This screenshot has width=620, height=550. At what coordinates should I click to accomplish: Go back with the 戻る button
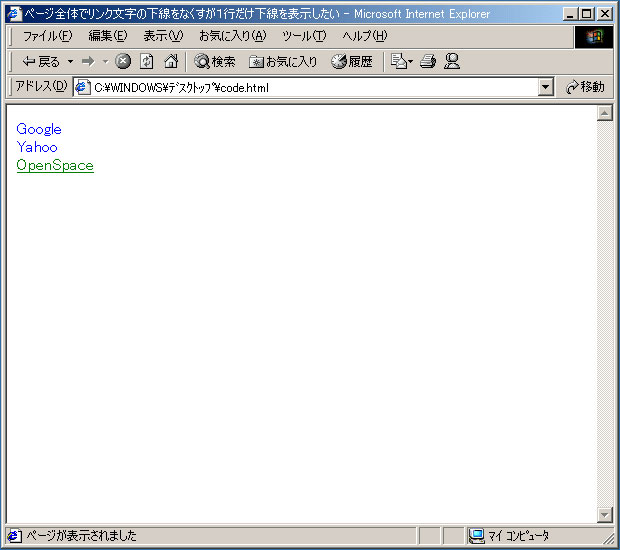tap(41, 62)
